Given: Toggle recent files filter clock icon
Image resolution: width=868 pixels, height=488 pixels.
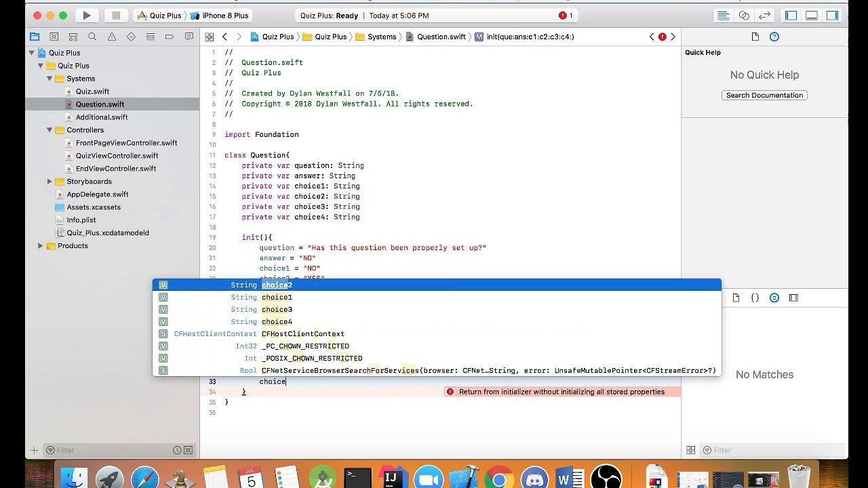Looking at the screenshot, I should 177,450.
